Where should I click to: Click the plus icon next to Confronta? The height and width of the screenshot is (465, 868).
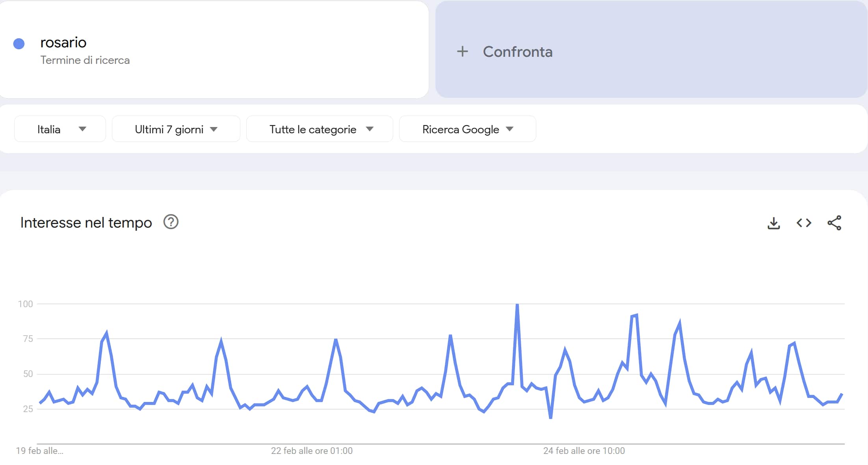point(462,52)
